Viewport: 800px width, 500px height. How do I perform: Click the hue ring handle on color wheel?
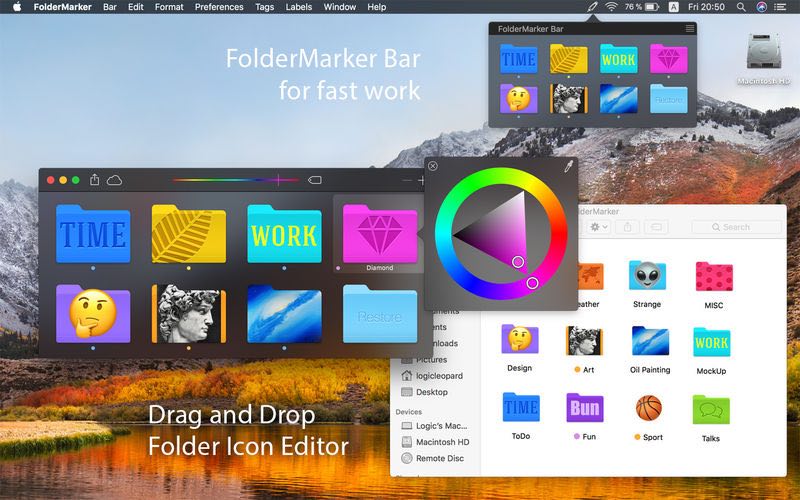click(x=532, y=283)
